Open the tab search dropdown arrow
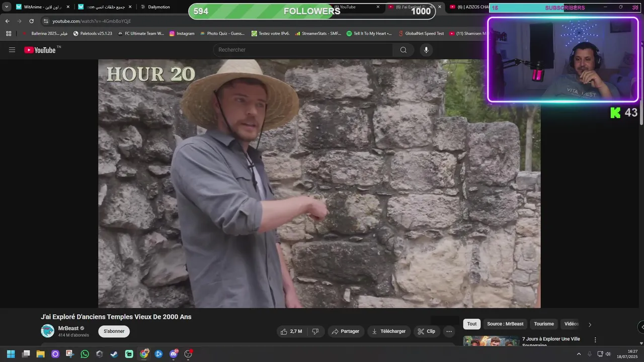 tap(7, 7)
